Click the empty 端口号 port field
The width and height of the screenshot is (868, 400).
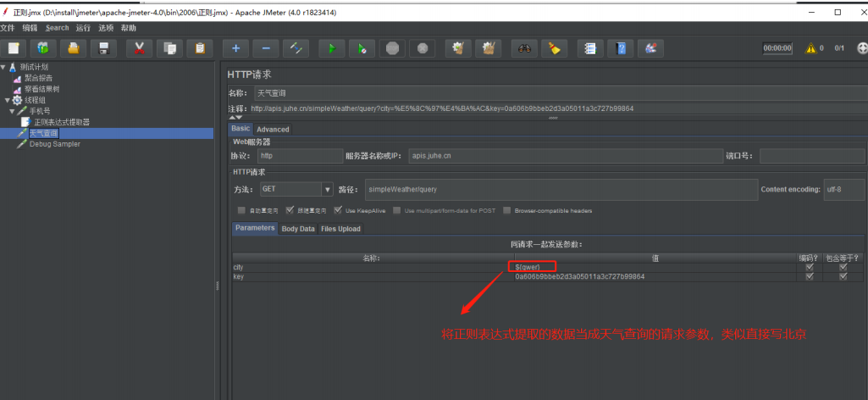[812, 156]
